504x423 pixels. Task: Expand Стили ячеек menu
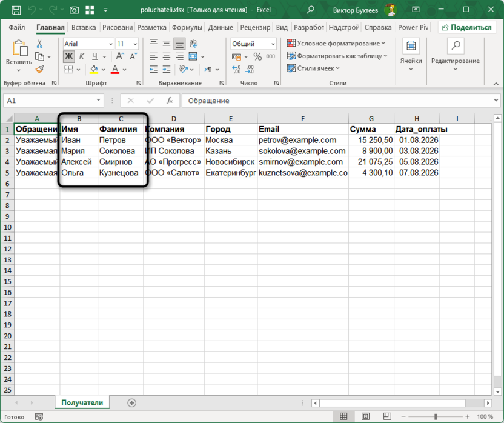313,68
